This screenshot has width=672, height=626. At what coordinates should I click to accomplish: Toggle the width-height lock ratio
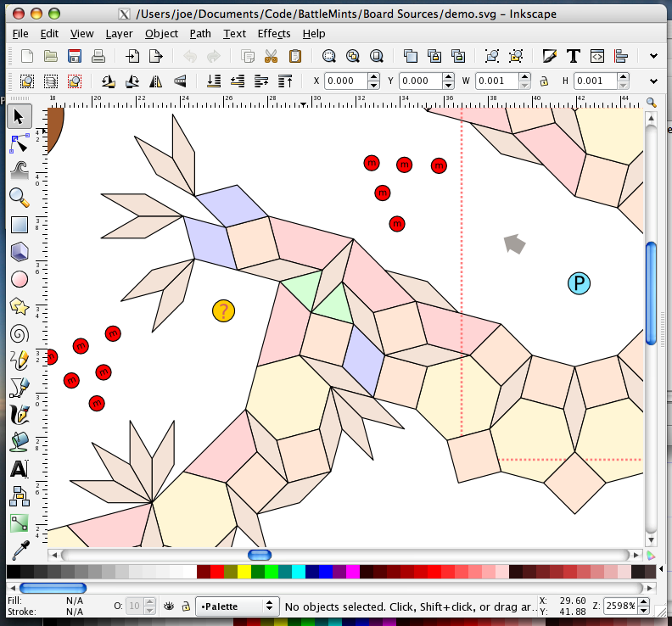(544, 81)
